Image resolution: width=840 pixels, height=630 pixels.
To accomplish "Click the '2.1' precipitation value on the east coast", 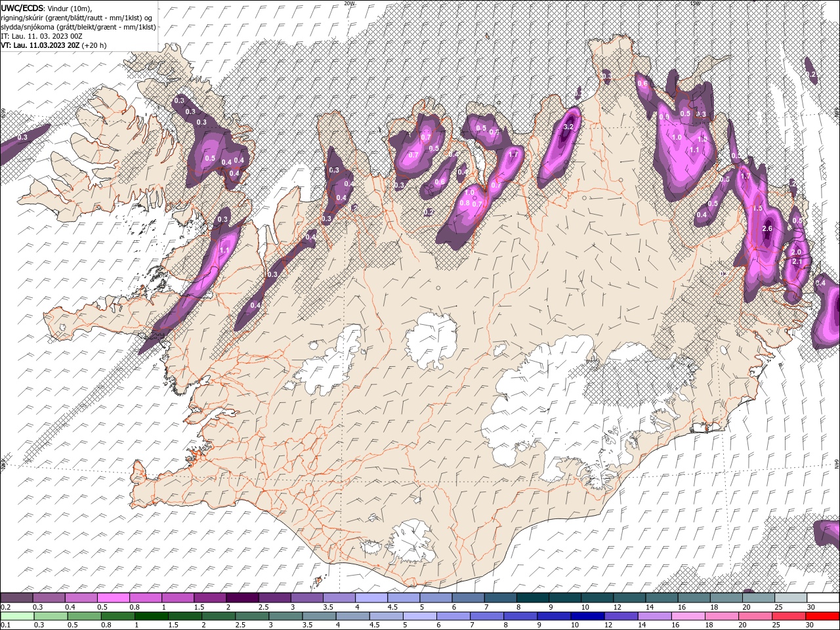I will point(797,261).
